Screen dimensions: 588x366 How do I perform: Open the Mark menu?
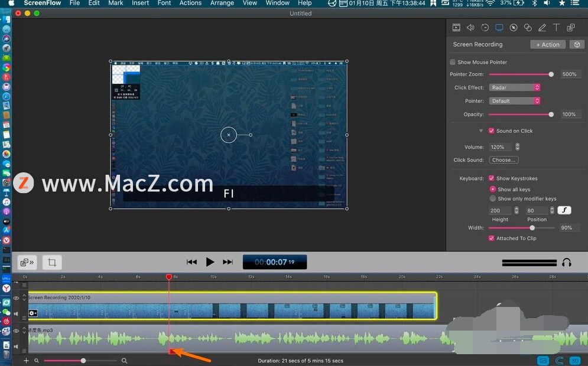(115, 3)
